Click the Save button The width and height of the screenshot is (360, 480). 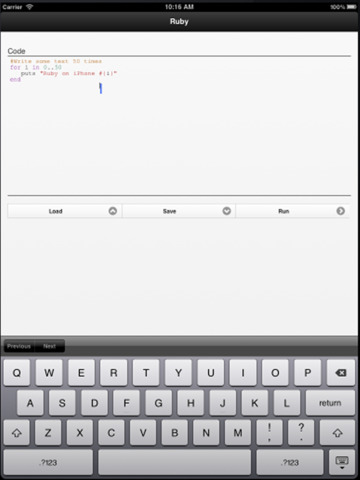(179, 211)
